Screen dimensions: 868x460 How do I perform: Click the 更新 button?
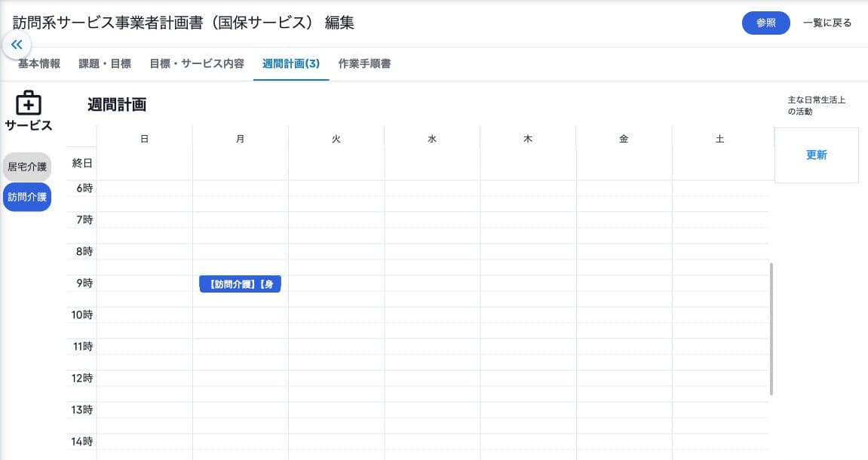pyautogui.click(x=817, y=155)
